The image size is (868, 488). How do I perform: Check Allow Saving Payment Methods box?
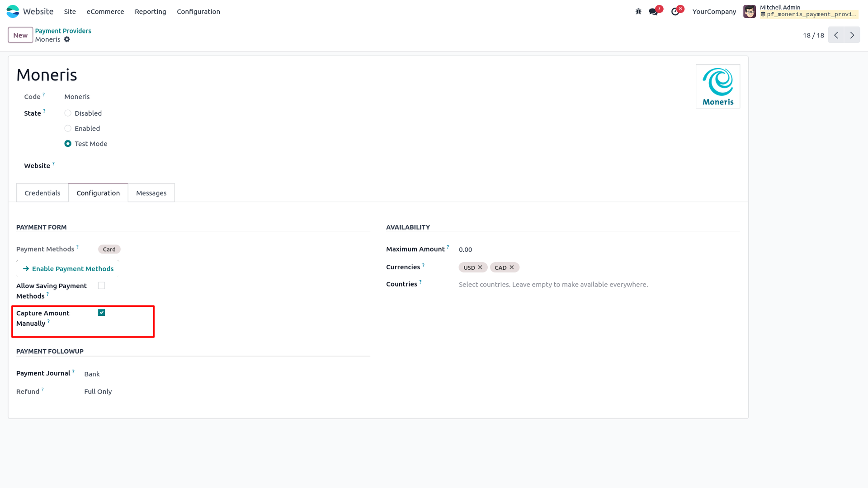pyautogui.click(x=102, y=286)
